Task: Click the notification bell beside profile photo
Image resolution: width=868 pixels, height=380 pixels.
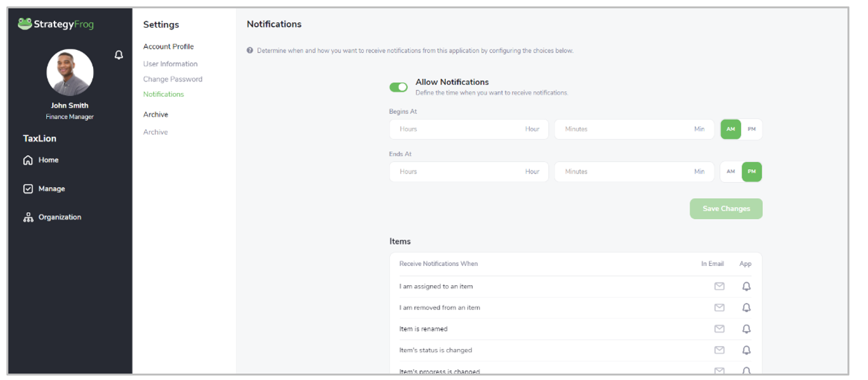Action: point(119,55)
